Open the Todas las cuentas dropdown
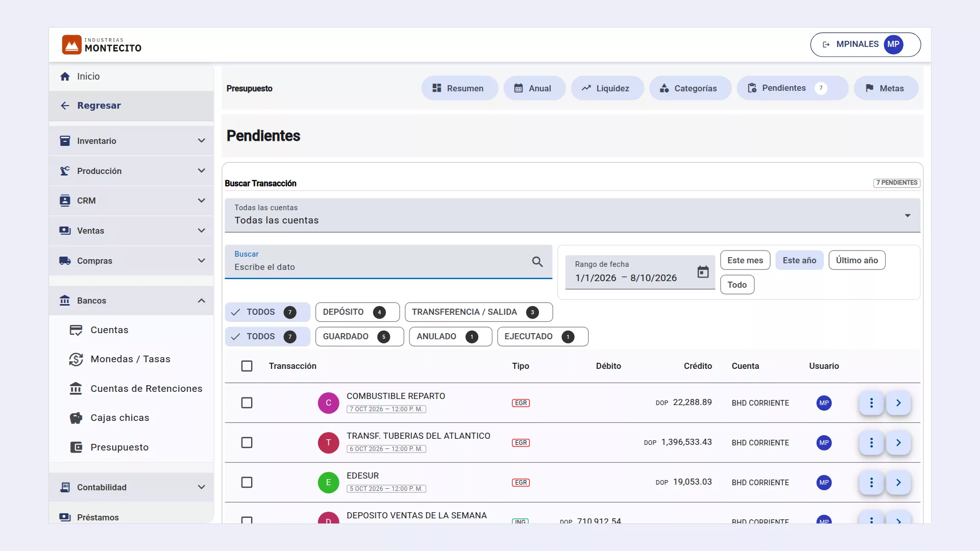 572,215
